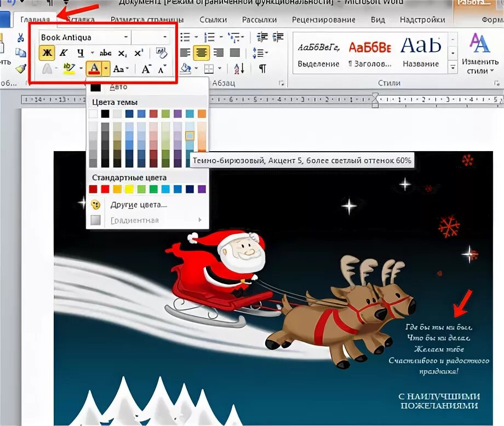Open the Book Antiqua font name dropdown
The width and height of the screenshot is (504, 426).
[x=126, y=37]
